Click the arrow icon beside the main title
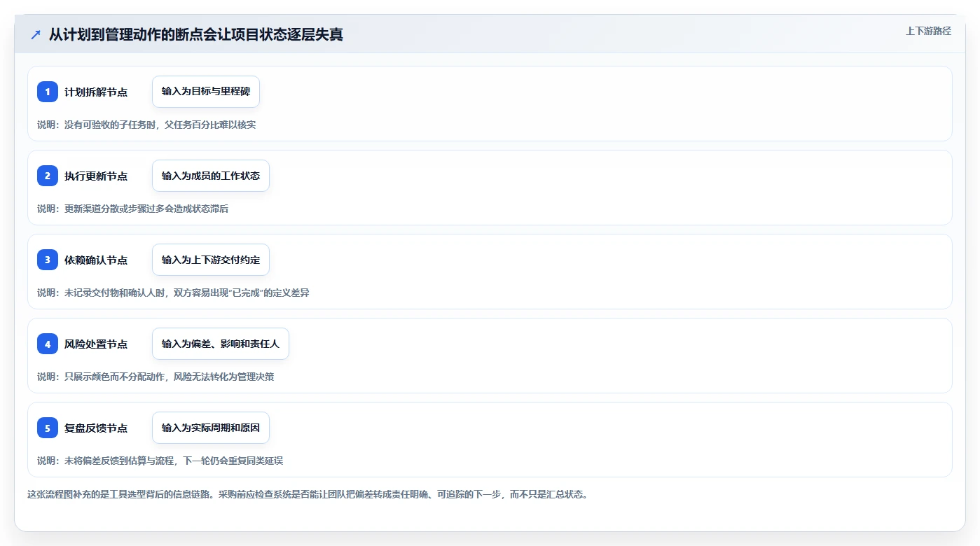Screen dimensions: 980x546 pyautogui.click(x=35, y=34)
